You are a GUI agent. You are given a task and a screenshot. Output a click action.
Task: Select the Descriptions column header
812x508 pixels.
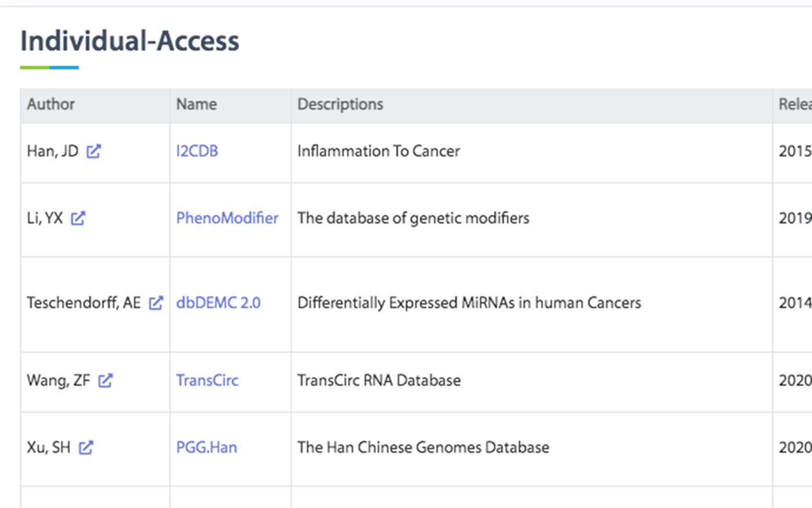[531, 105]
